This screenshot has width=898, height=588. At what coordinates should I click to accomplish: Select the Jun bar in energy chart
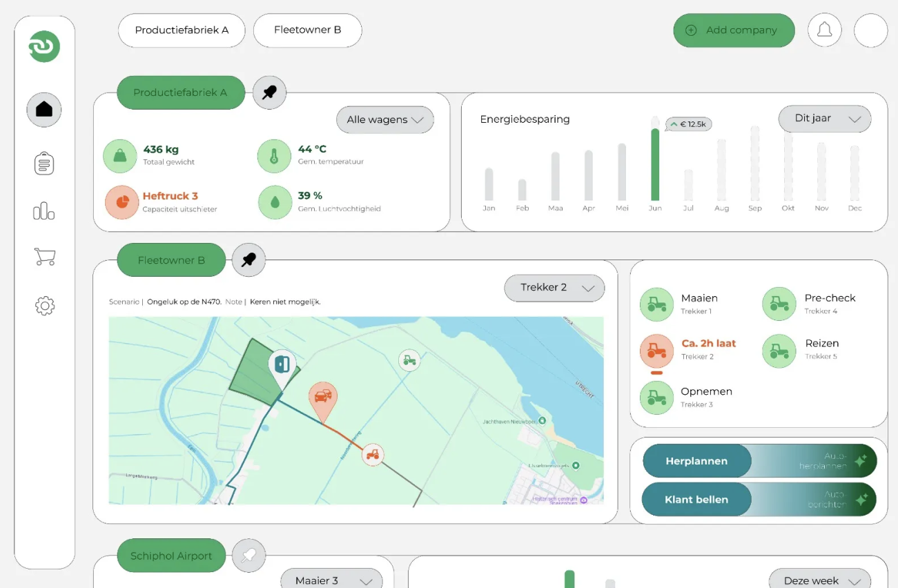655,164
